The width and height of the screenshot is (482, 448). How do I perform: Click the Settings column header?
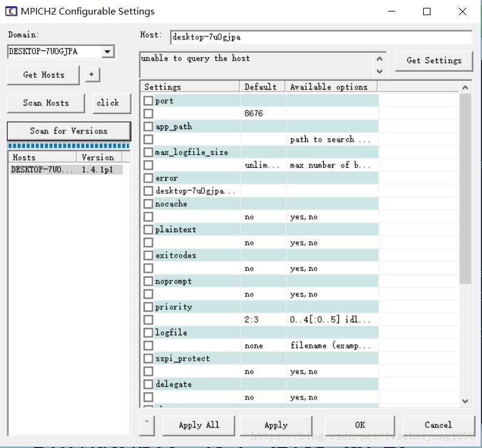190,87
